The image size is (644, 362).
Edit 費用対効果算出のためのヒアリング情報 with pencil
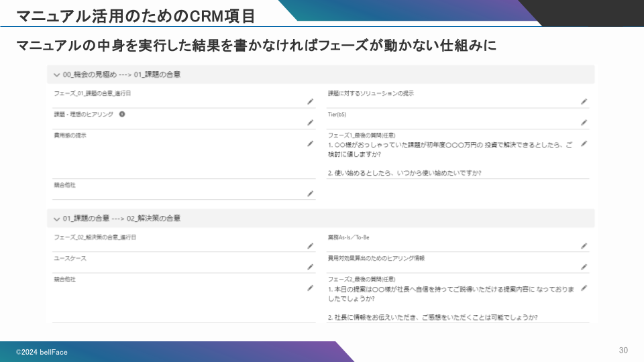pos(584,267)
